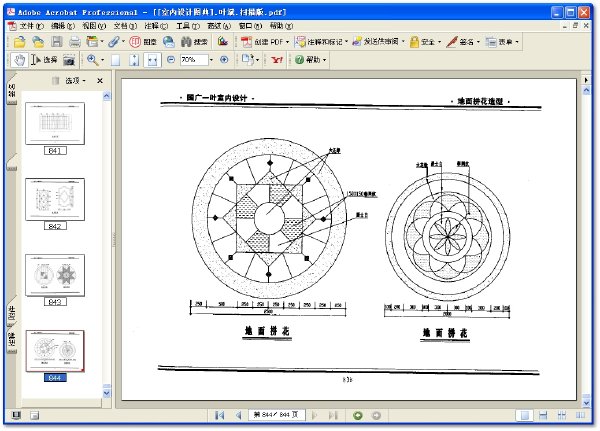Click the email globe icon
The width and height of the screenshot is (600, 431).
coord(169,42)
